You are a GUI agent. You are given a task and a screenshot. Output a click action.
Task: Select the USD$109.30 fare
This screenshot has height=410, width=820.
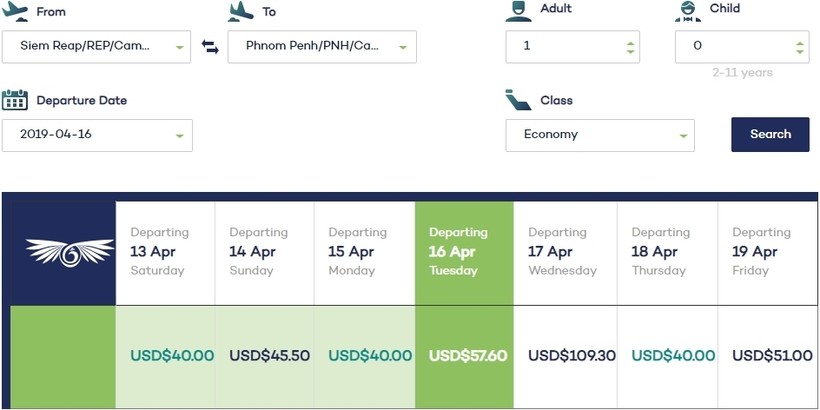(571, 355)
